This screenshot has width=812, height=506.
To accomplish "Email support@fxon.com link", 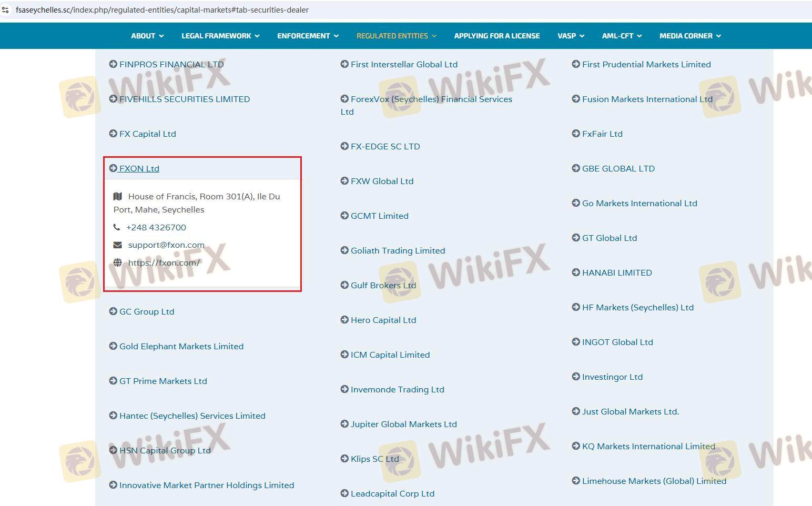I will coord(166,245).
